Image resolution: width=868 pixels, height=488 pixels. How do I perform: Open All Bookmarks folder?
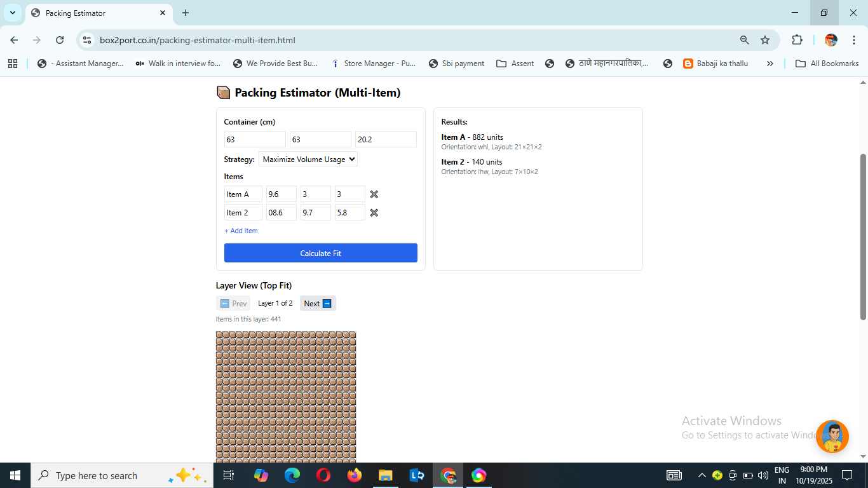point(827,64)
